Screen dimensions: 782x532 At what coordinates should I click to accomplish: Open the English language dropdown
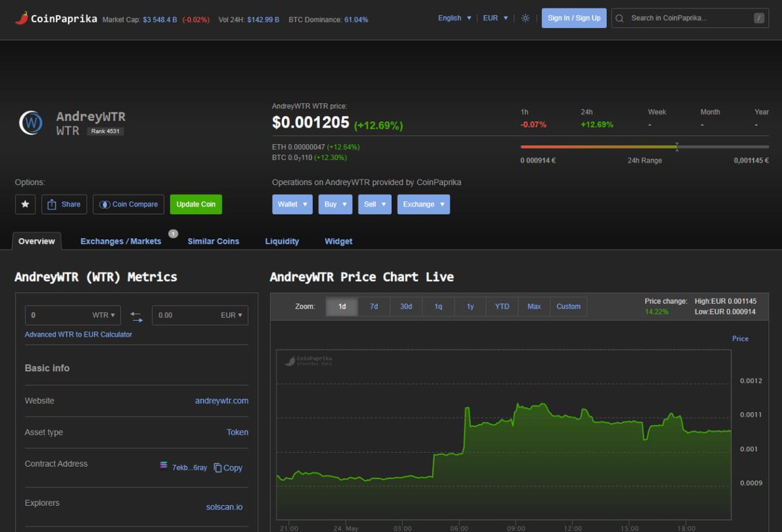[454, 18]
